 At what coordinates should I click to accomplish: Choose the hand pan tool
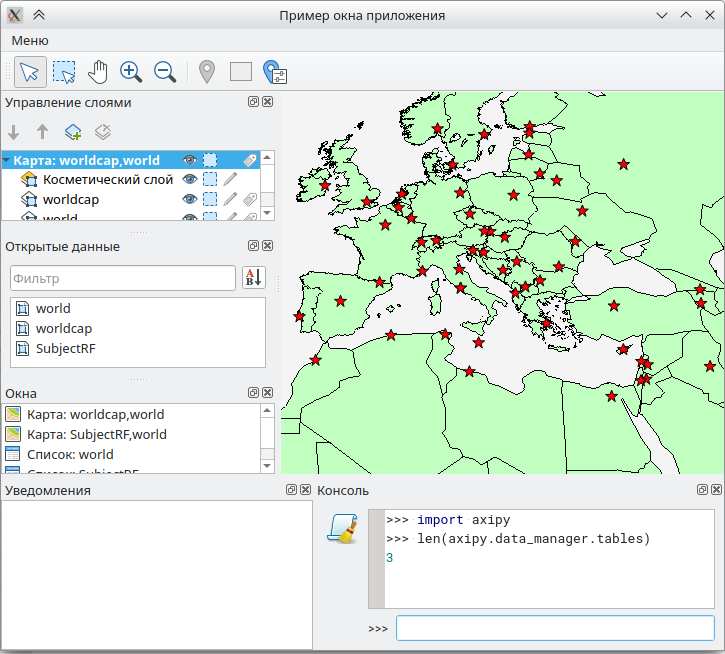click(98, 71)
